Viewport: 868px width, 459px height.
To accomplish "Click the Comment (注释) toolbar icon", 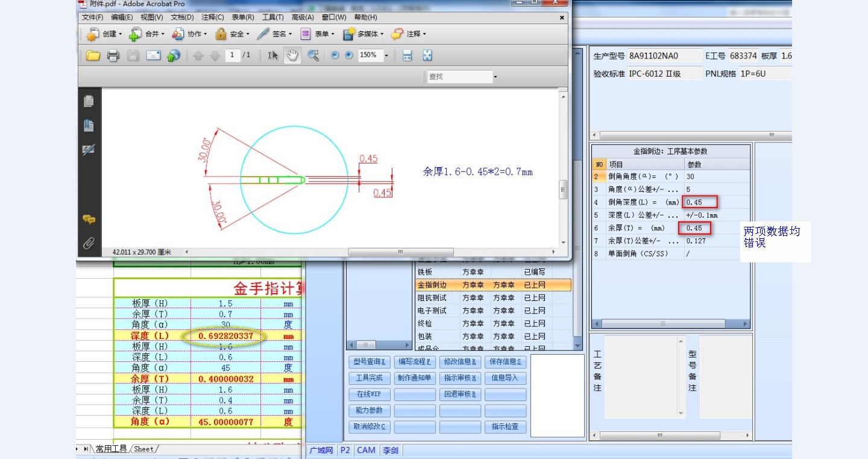I will pos(397,34).
